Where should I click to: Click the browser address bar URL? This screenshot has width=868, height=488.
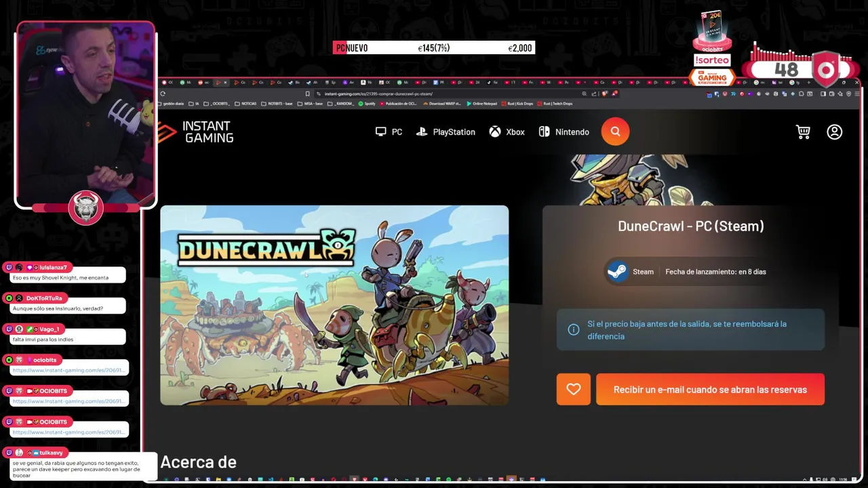point(378,94)
